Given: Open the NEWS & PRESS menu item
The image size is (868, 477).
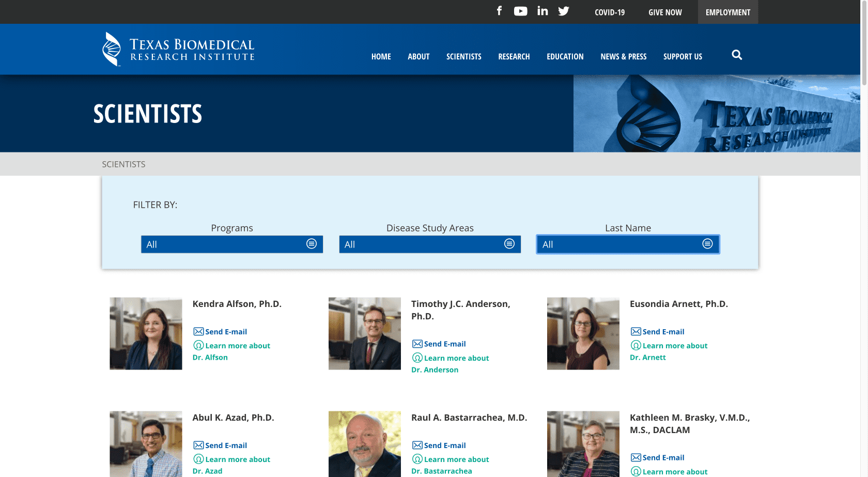Looking at the screenshot, I should [624, 57].
